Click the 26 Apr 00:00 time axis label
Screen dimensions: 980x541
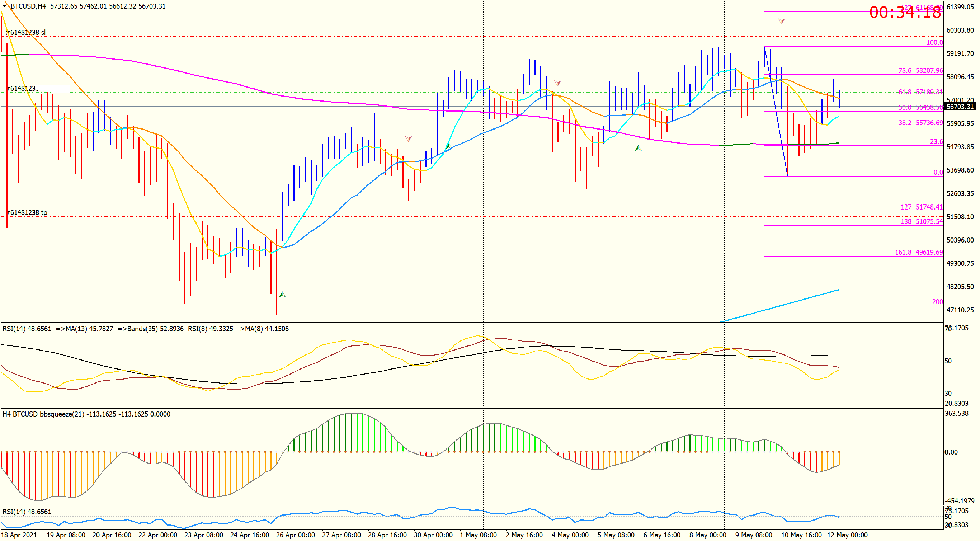pyautogui.click(x=295, y=535)
